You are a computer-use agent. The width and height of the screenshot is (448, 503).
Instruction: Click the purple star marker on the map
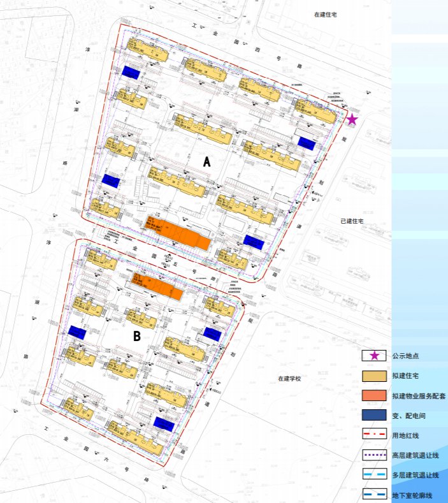[x=352, y=119]
